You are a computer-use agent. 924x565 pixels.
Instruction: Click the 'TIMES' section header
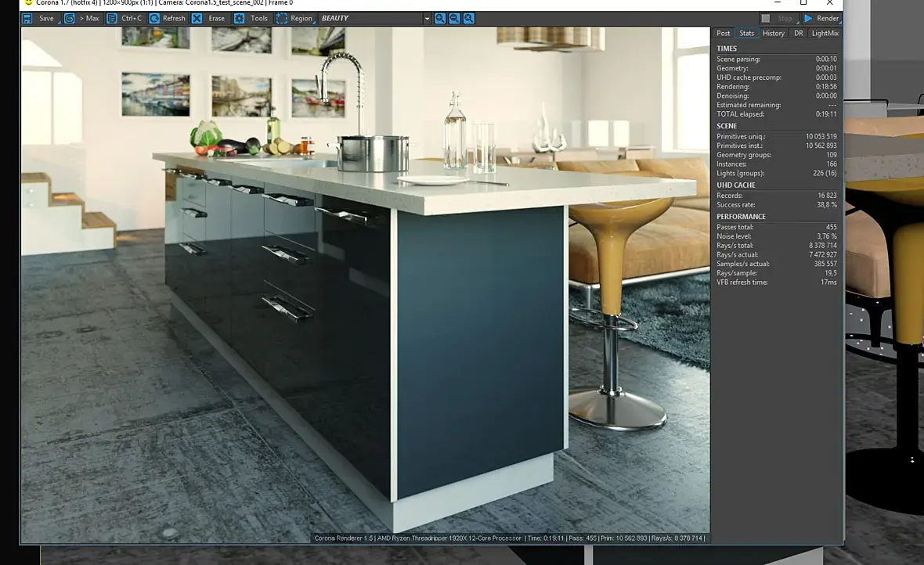pos(727,49)
